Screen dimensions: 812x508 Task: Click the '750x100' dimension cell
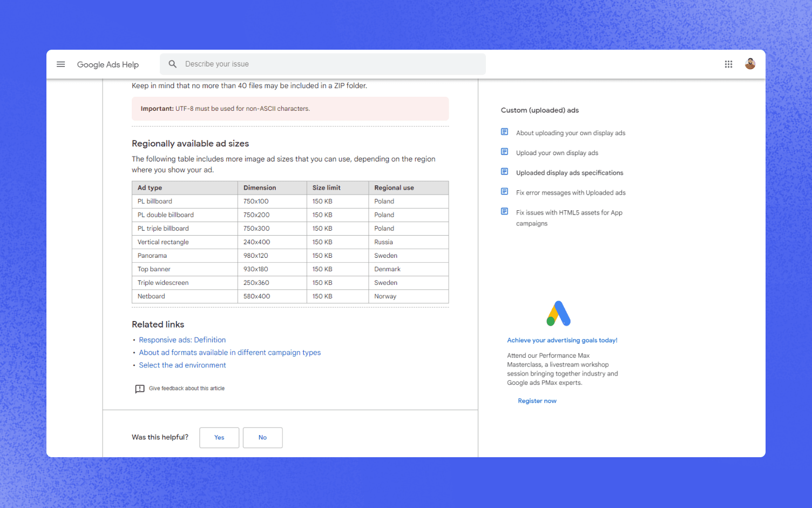pos(272,202)
